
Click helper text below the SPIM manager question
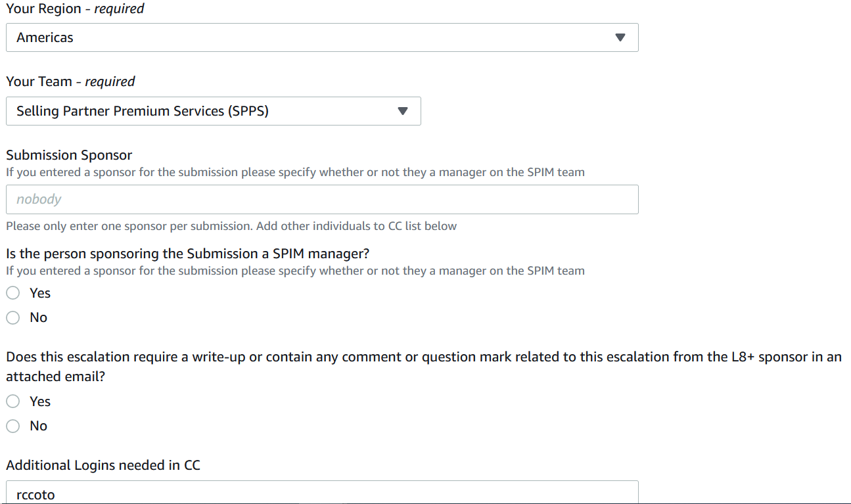pyautogui.click(x=295, y=271)
